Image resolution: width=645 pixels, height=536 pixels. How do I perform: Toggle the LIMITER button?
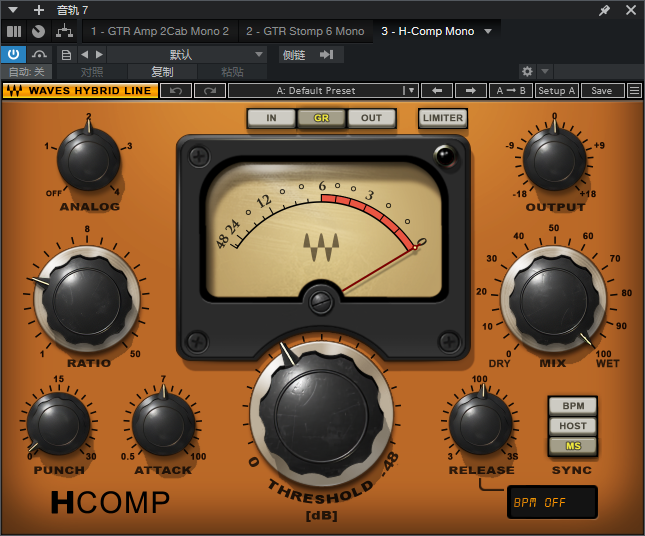click(x=443, y=118)
